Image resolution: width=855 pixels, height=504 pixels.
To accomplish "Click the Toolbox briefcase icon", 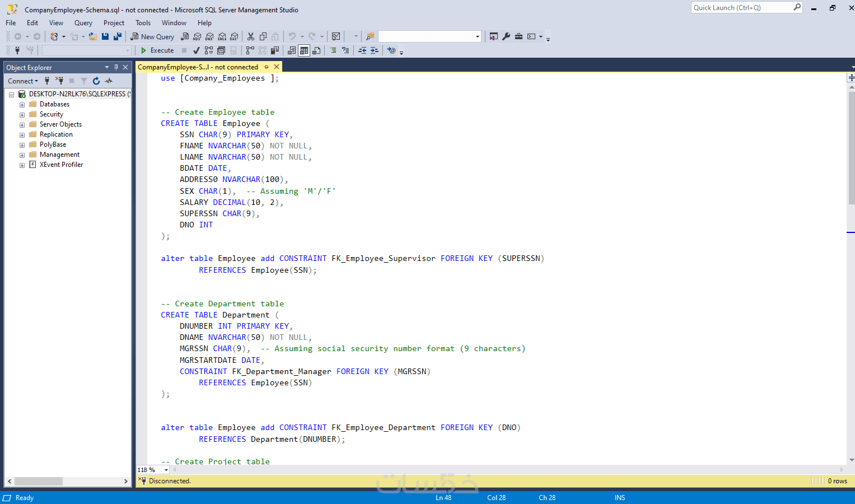I will pyautogui.click(x=519, y=36).
